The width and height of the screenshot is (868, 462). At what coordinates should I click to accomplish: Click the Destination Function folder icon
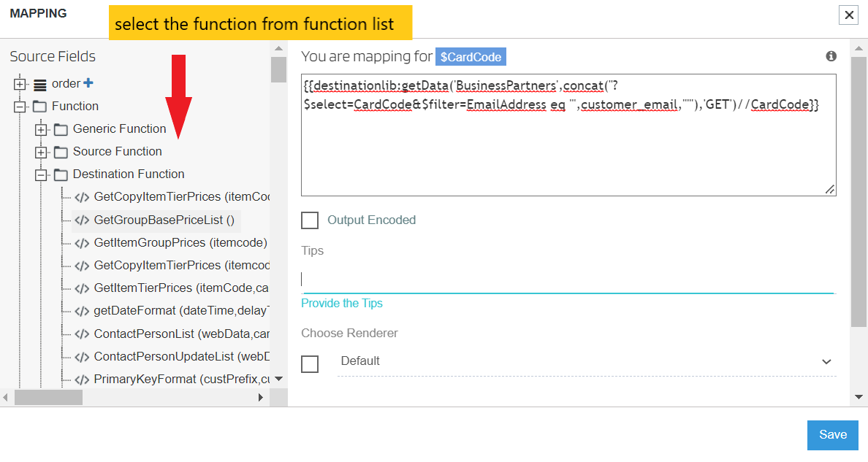[x=61, y=174]
